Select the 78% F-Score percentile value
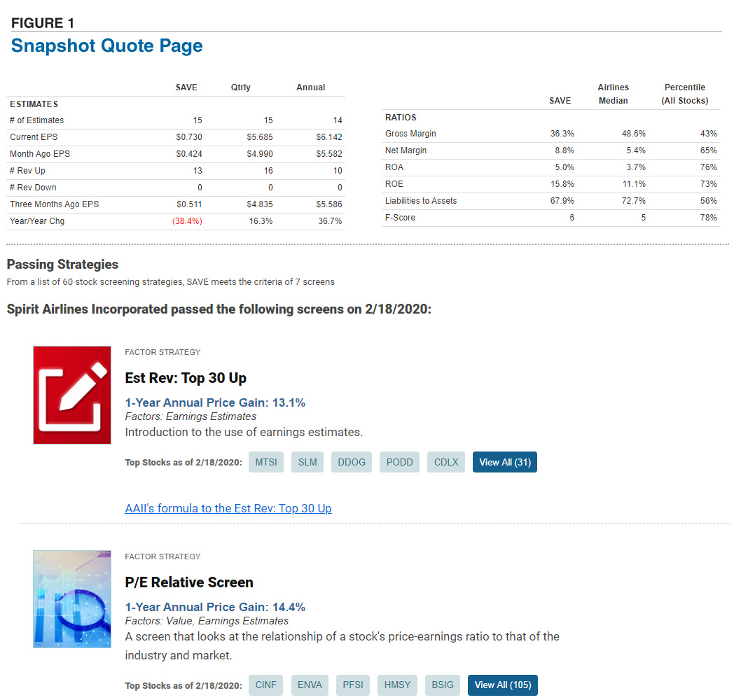Image resolution: width=734 pixels, height=700 pixels. point(708,218)
